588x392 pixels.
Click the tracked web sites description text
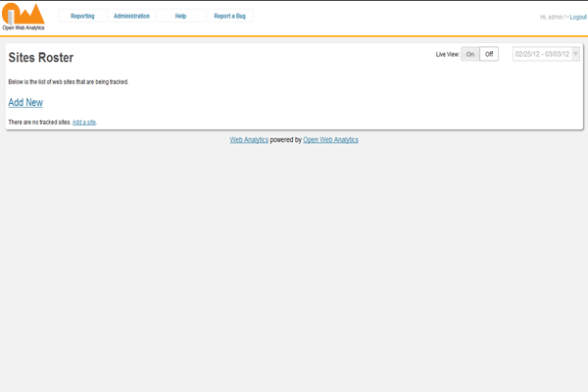click(68, 81)
